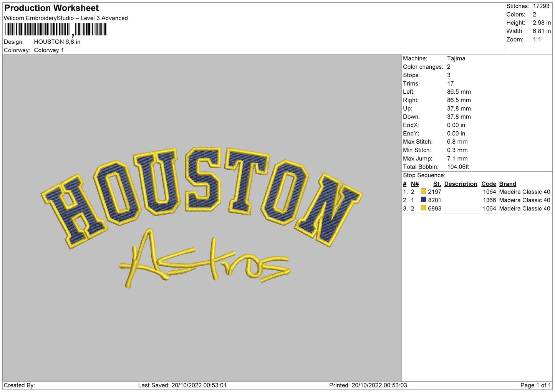This screenshot has height=392, width=555.
Task: Click the 'Stops:' label
Action: (x=411, y=75)
